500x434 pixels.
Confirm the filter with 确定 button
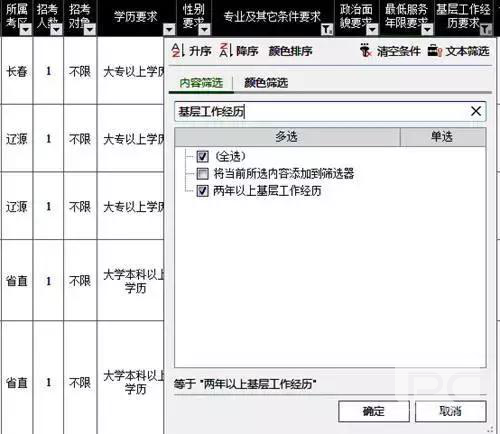pyautogui.click(x=374, y=411)
